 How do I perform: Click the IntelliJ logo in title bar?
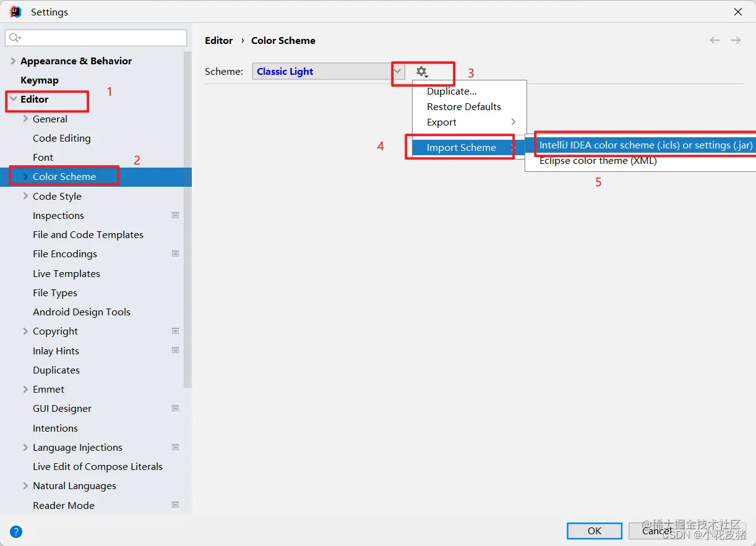pos(16,12)
